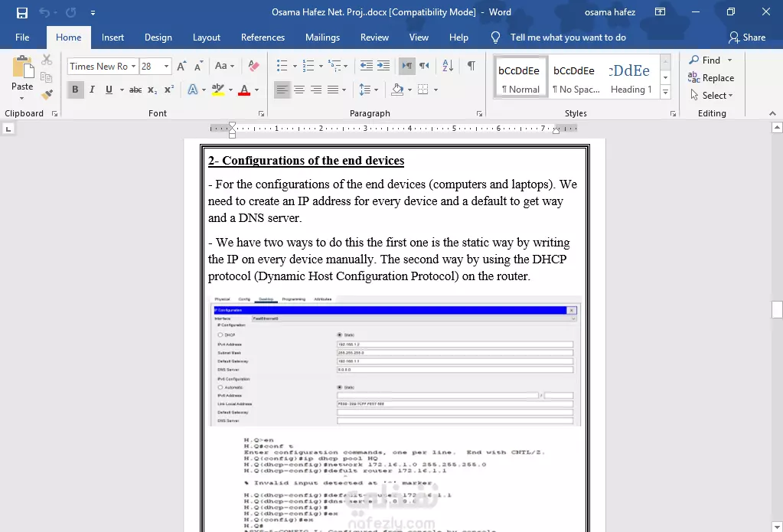Click the Bullets list icon
The image size is (783, 532).
(x=282, y=66)
